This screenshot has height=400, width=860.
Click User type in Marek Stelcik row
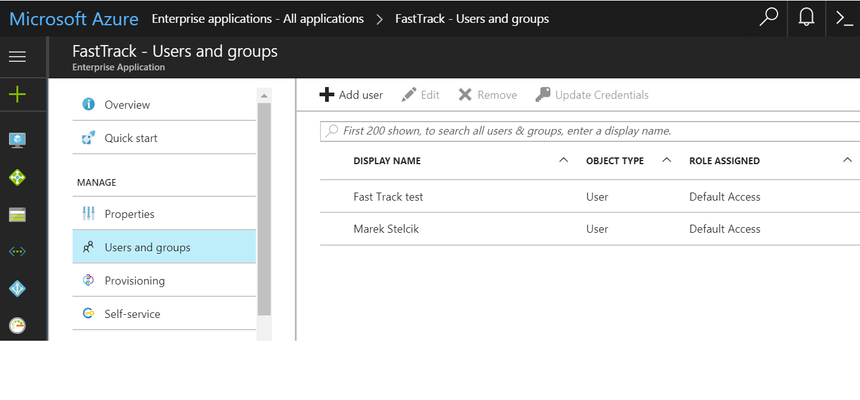(x=597, y=229)
